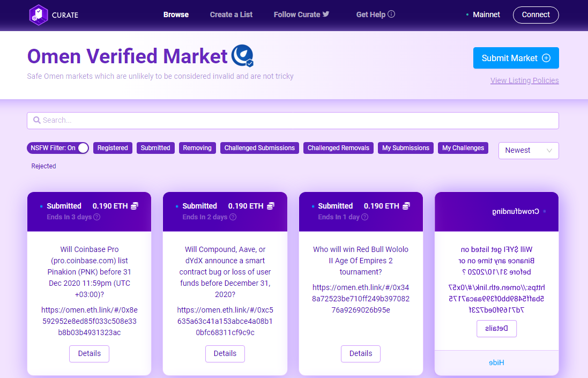Image resolution: width=588 pixels, height=378 pixels.
Task: Click help icon beside Ends In 2 days
Action: point(233,217)
